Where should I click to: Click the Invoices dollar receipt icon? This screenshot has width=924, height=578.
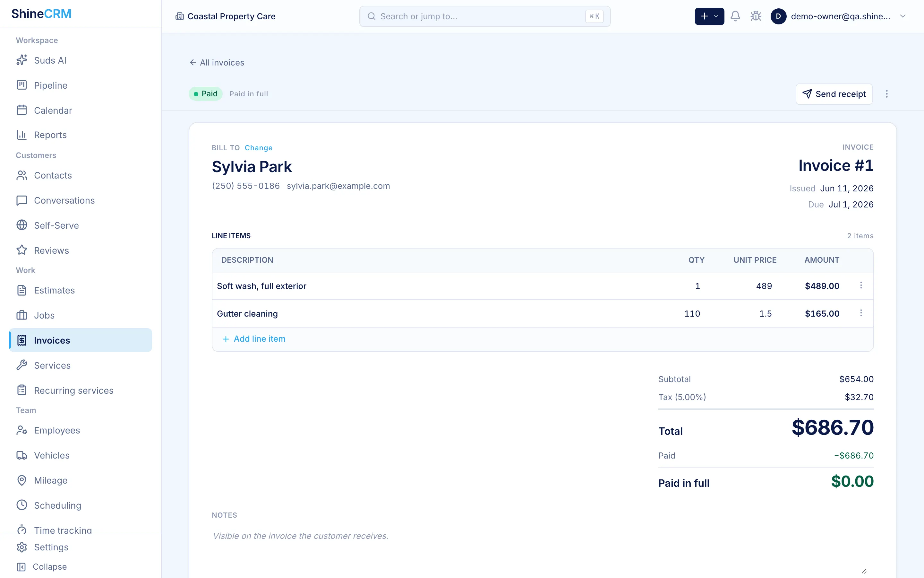[x=22, y=340]
